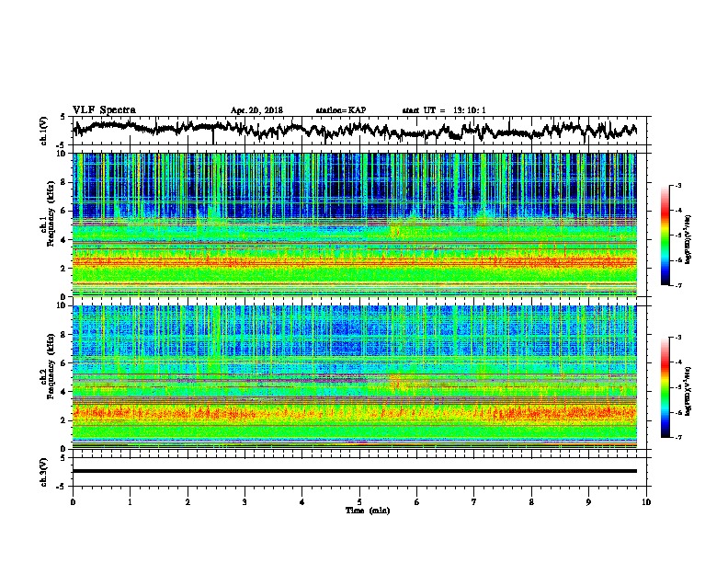Click the ch.1(V) axis label

43,131
